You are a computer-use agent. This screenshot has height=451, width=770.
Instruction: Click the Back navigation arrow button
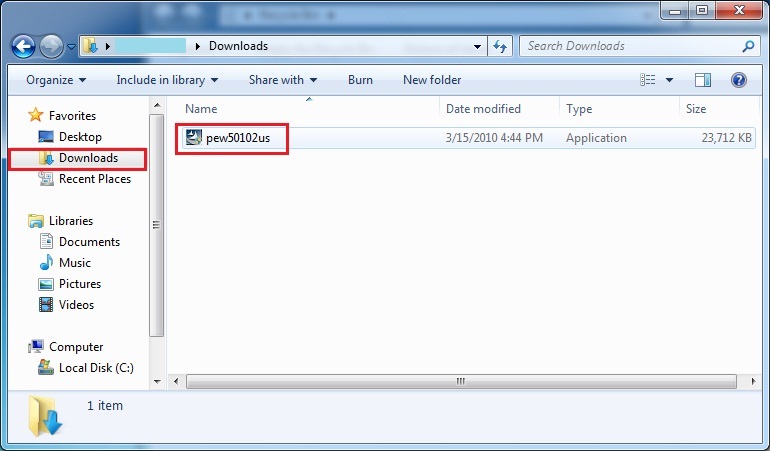(x=24, y=46)
